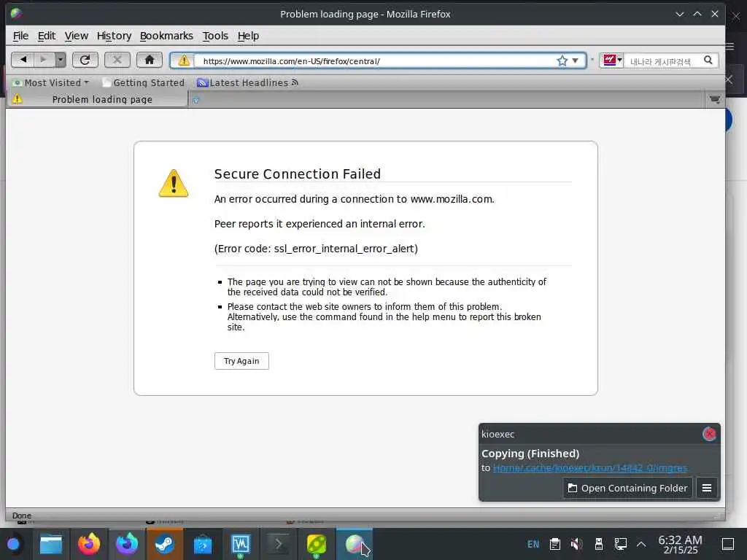The height and width of the screenshot is (560, 747).
Task: Open the copied file destination link
Action: pos(589,467)
